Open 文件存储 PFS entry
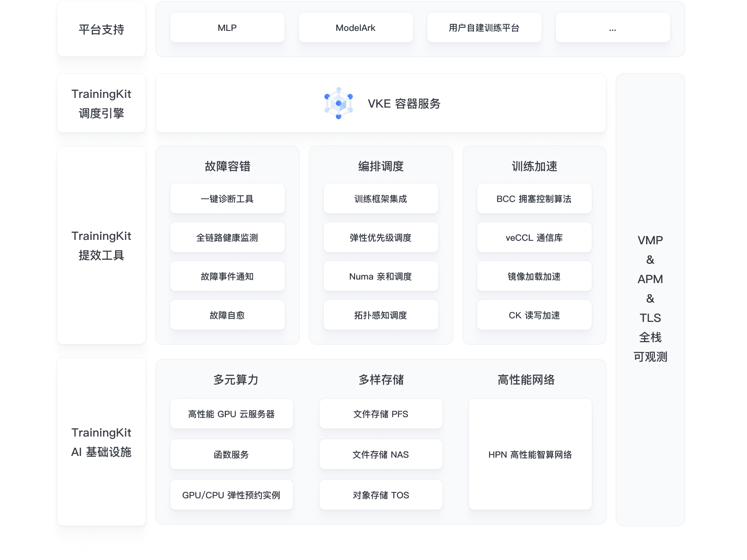Image resolution: width=747 pixels, height=560 pixels. pos(381,414)
